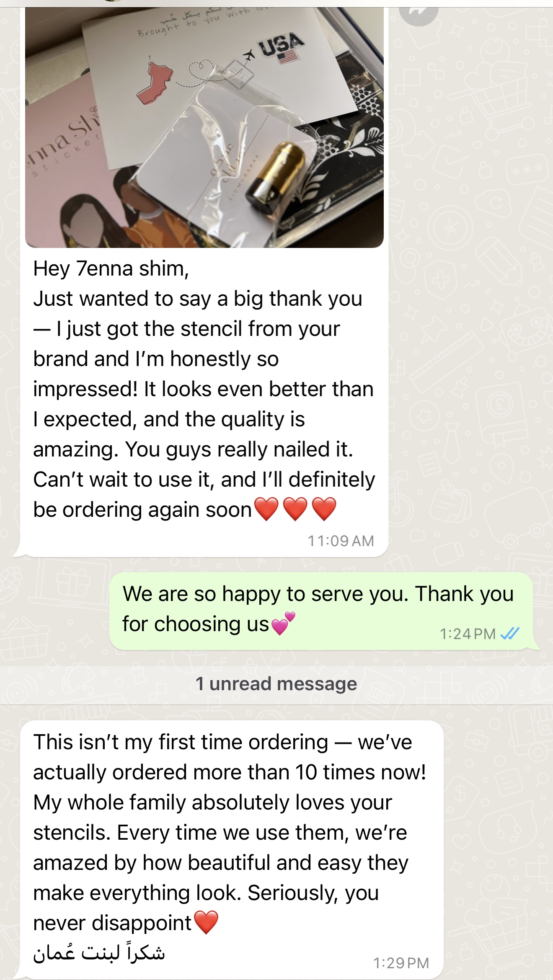Tap the 1:24 PM timestamp
Viewport: 553px width, 980px height.
coord(468,634)
